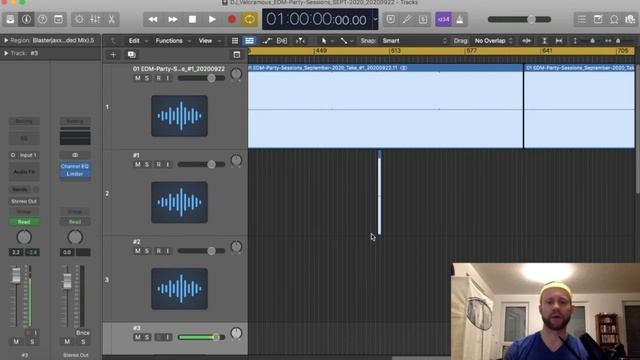Open the left-click Pointer tool menu
Image resolution: width=640 pixels, height=360 pixels.
tap(327, 40)
